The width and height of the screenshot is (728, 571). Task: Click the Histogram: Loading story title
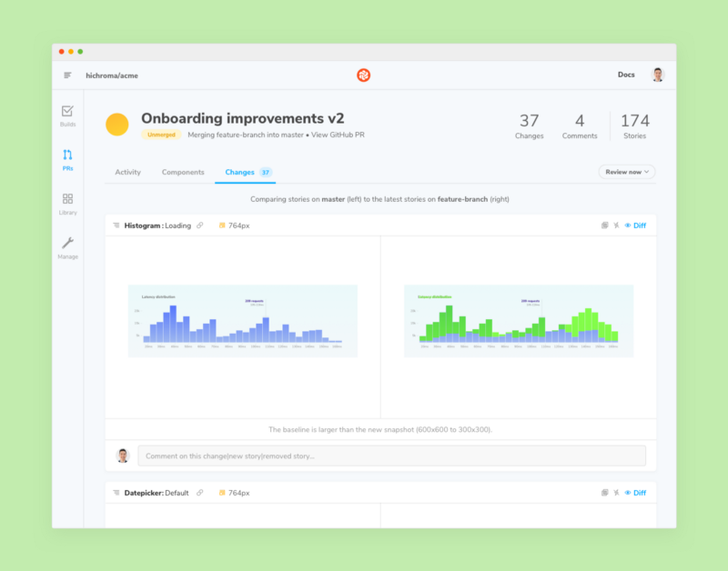pyautogui.click(x=157, y=225)
